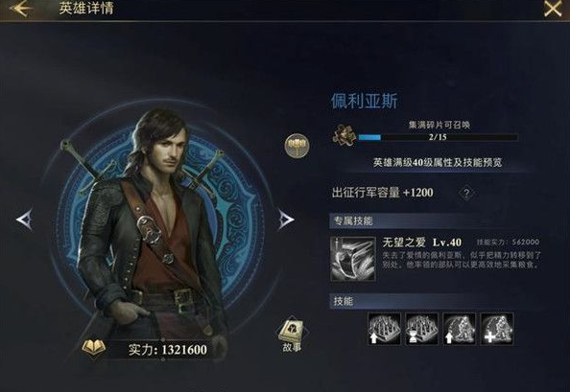Click the hero name 佩利亚斯
This screenshot has height=392, width=570.
click(x=365, y=101)
